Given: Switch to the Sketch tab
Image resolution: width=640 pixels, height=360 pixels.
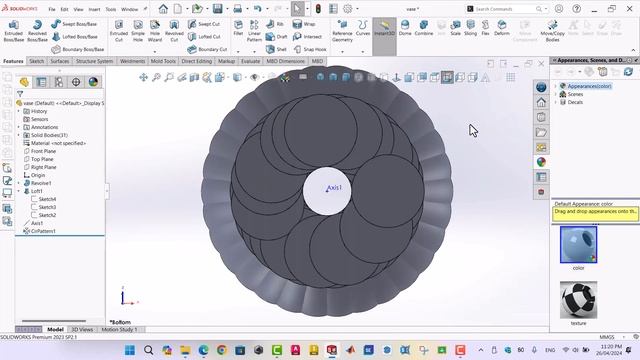Looking at the screenshot, I should pyautogui.click(x=36, y=61).
